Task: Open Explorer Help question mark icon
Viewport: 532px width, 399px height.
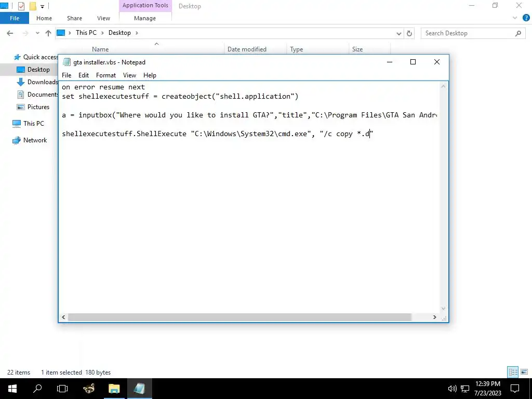Action: (526, 18)
